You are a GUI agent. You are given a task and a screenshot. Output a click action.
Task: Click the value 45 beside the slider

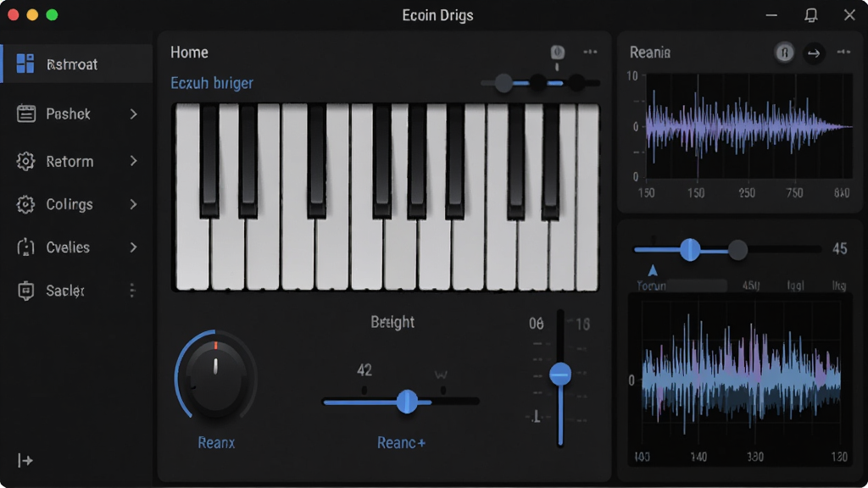840,249
